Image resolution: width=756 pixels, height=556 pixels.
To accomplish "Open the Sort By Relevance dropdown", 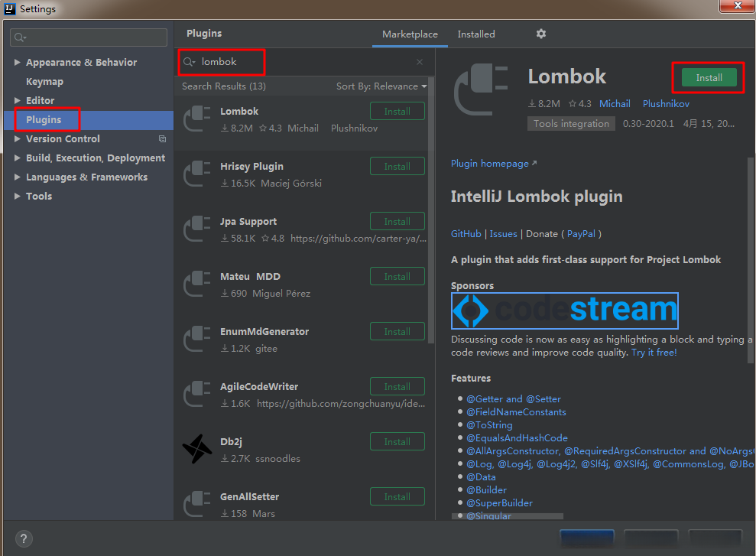I will (381, 86).
